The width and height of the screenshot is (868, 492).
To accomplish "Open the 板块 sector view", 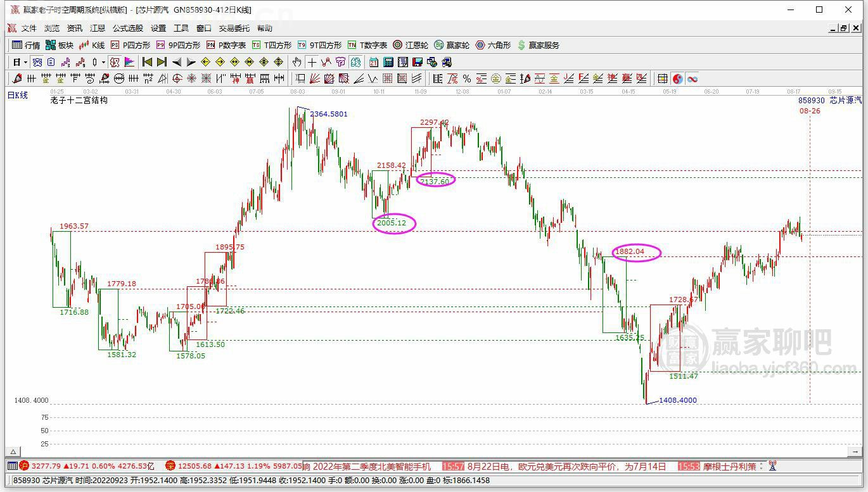I will (x=60, y=45).
